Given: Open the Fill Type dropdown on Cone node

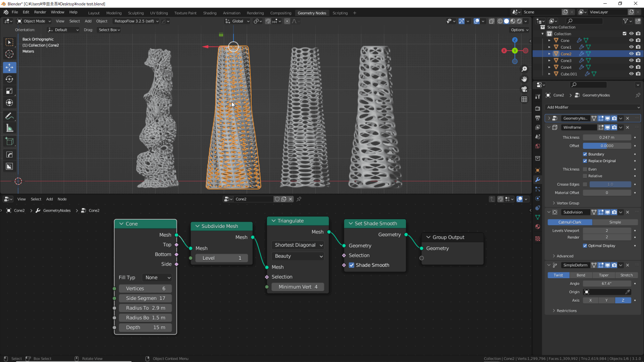Looking at the screenshot, I should [x=156, y=277].
